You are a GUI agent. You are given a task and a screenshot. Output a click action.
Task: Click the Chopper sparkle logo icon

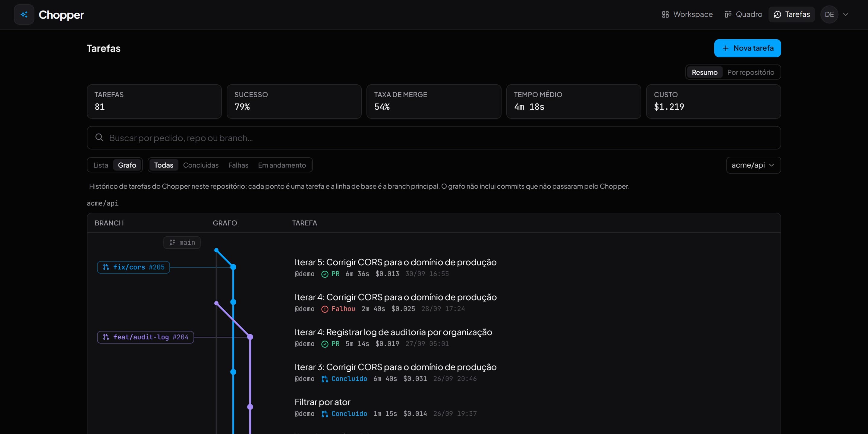(24, 14)
